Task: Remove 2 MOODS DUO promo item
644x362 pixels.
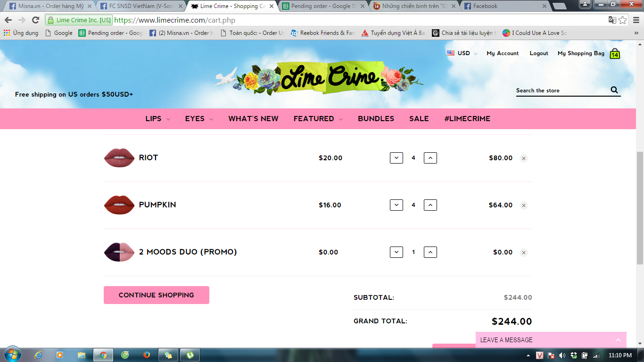Action: (523, 253)
